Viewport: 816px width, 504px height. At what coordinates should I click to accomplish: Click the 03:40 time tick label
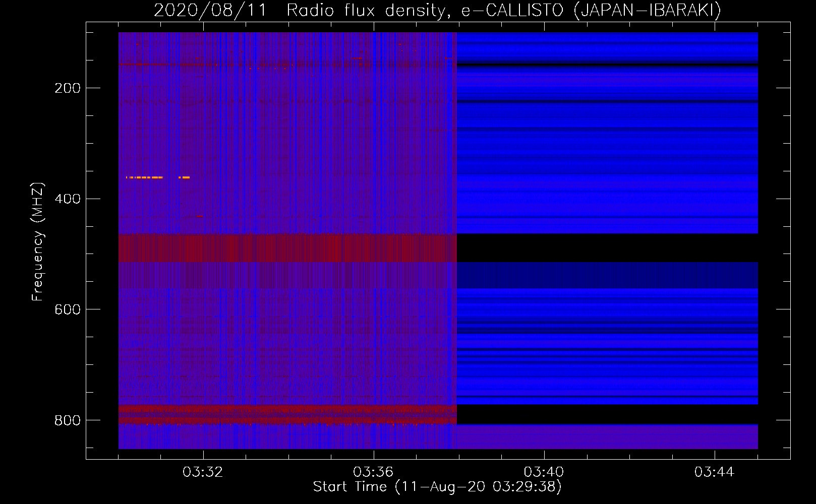(544, 472)
